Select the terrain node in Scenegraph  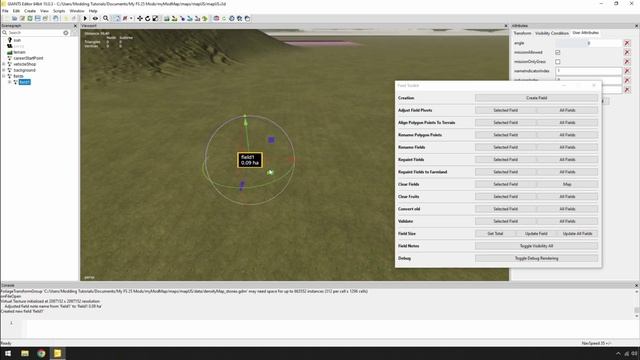coord(19,52)
